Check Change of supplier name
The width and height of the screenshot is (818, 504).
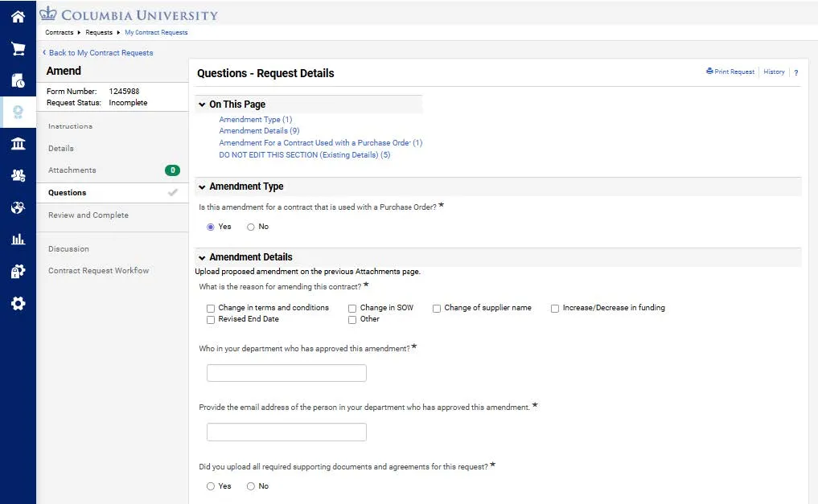[436, 308]
